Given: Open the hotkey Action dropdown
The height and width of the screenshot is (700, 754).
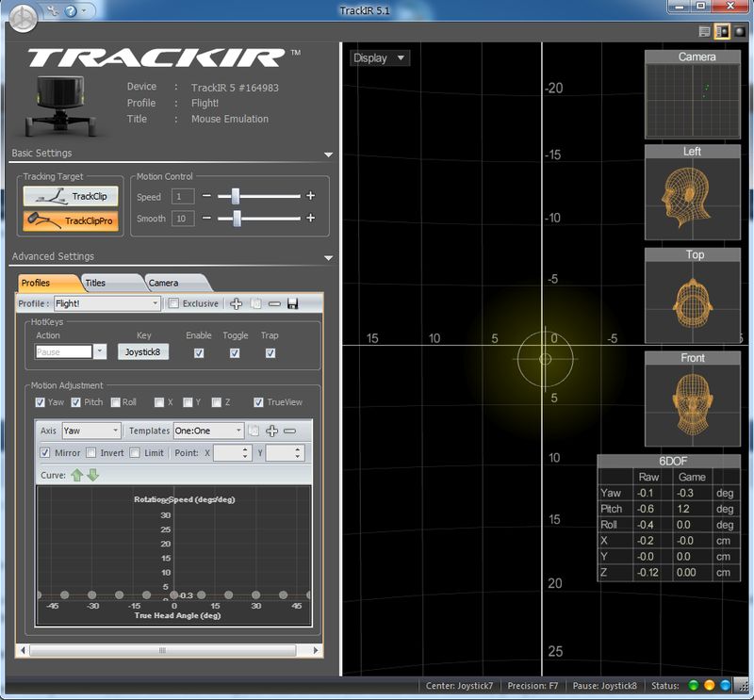Looking at the screenshot, I should (x=100, y=351).
